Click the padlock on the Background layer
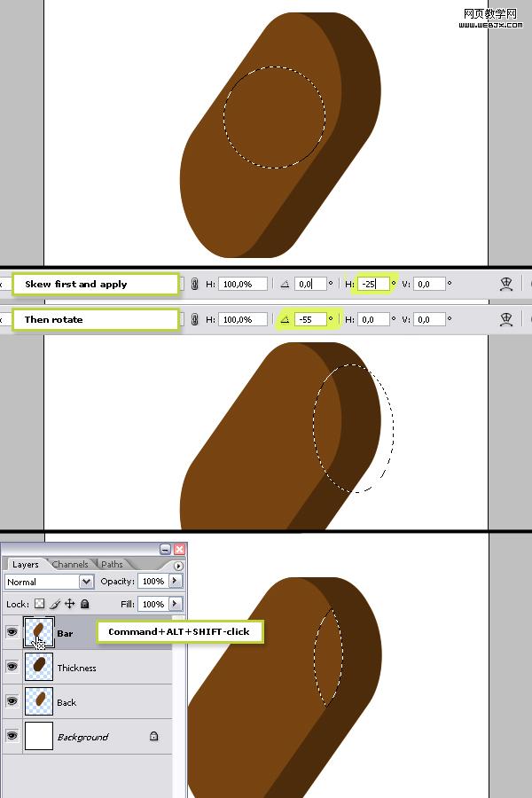Screen dimensions: 532x798 (x=153, y=736)
